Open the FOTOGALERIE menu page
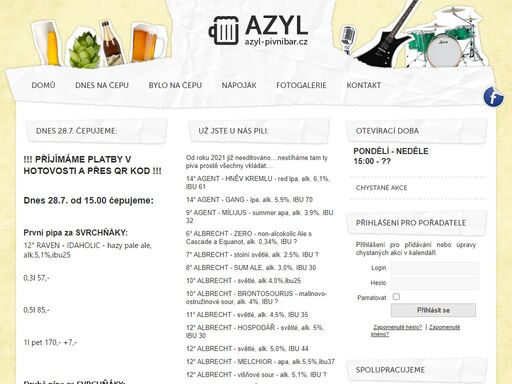Screen dimensions: 512x384 pyautogui.click(x=301, y=85)
